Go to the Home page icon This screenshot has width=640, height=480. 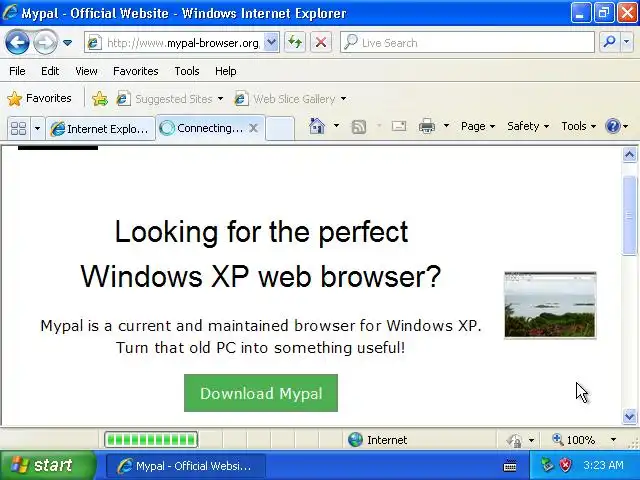point(317,126)
